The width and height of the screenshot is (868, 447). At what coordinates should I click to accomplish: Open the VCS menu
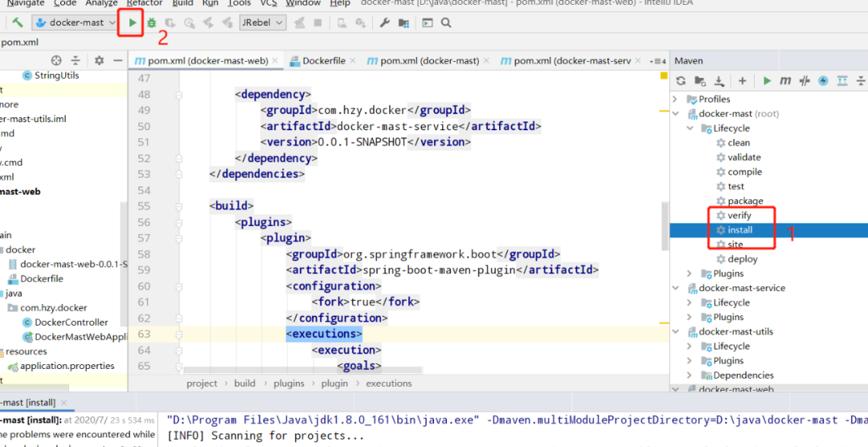268,3
